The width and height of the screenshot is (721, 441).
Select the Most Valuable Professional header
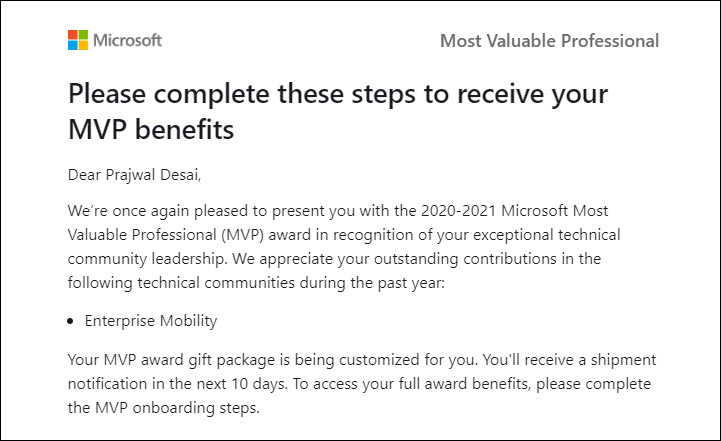(x=549, y=41)
